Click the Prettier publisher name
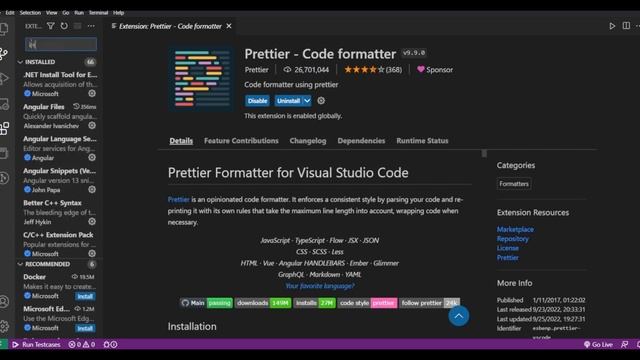The width and height of the screenshot is (640, 360). (x=257, y=70)
